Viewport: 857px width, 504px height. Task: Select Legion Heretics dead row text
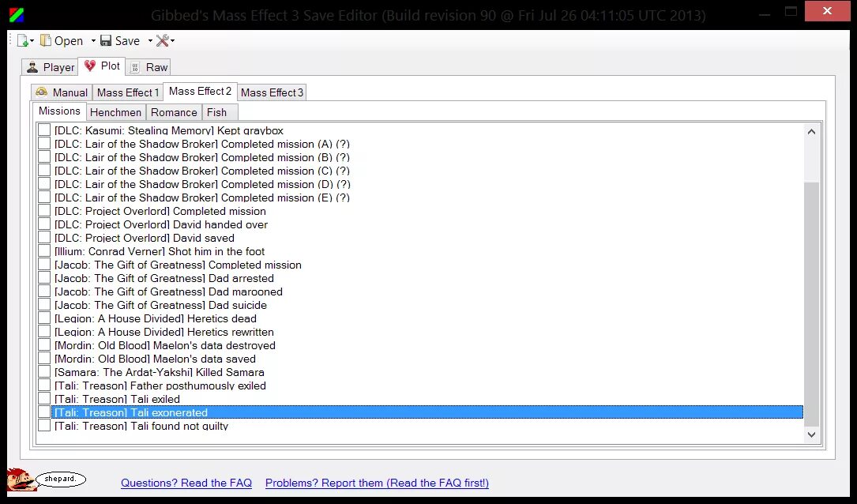click(x=156, y=318)
